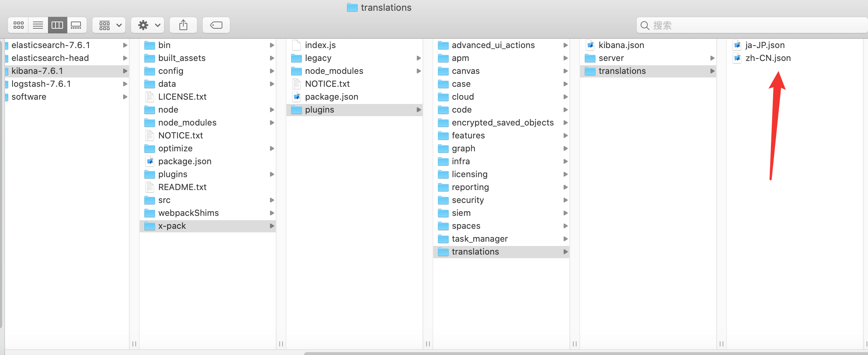Switch to list view in toolbar
The image size is (868, 355).
(x=38, y=25)
